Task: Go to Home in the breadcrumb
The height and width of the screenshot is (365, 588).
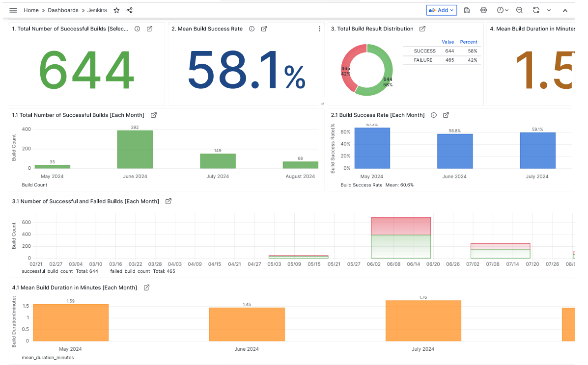Action: click(31, 10)
